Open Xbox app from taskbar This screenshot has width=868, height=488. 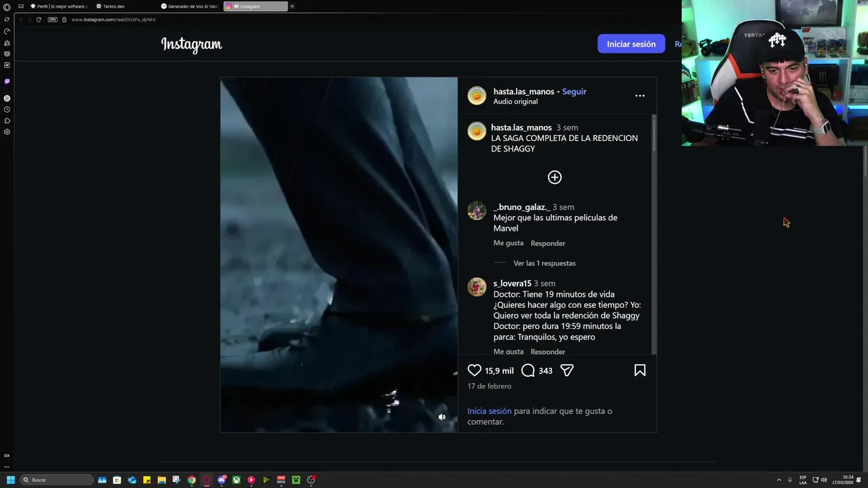click(236, 480)
